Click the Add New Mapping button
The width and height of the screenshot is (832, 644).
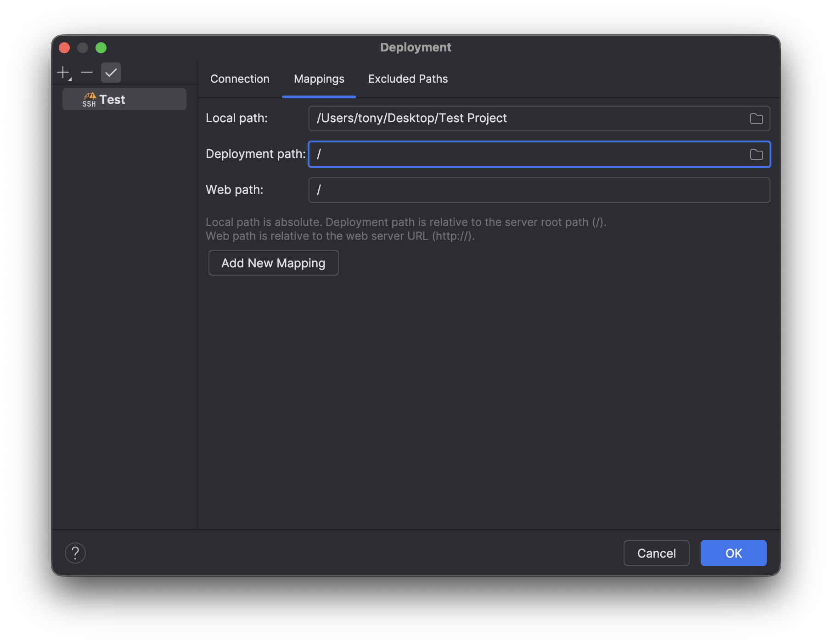273,263
